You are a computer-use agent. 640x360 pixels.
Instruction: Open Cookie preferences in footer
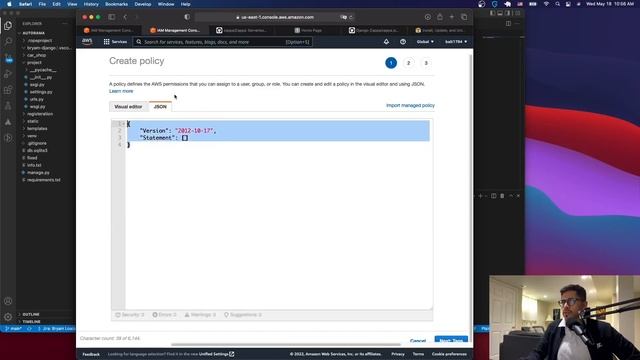(449, 354)
